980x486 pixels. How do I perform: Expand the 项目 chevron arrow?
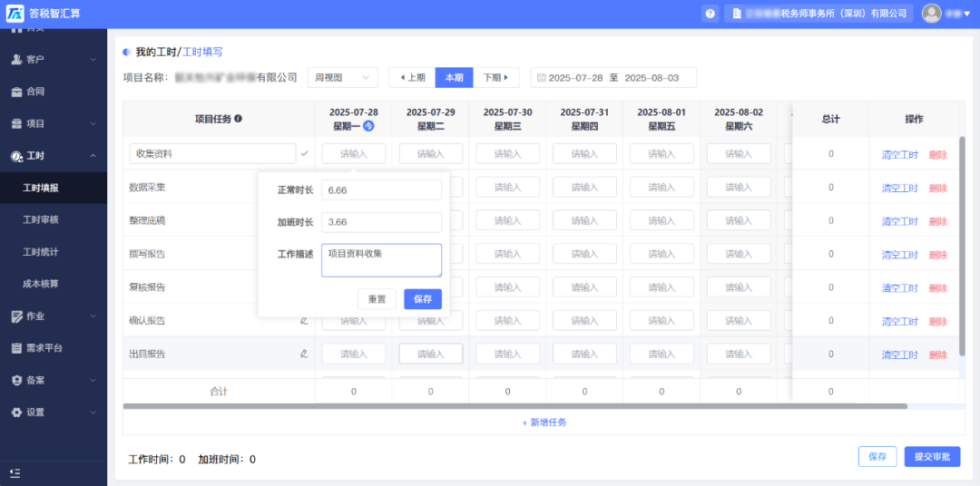coord(93,123)
